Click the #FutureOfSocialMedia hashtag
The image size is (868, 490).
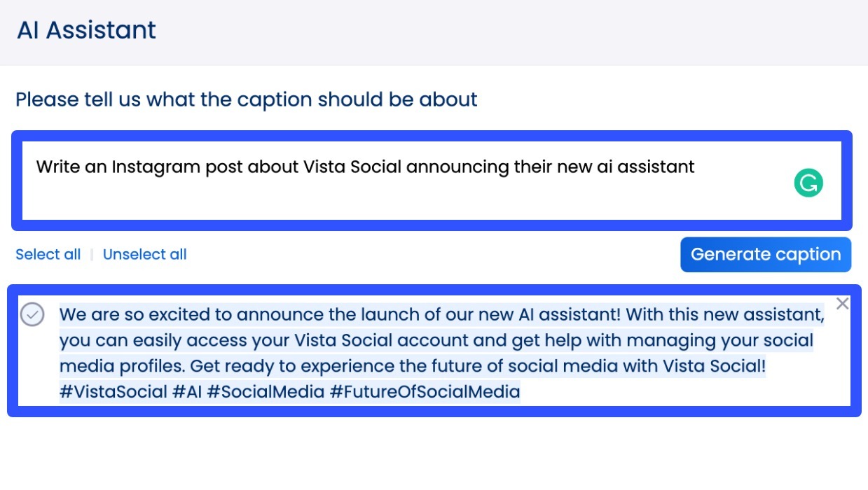point(425,391)
